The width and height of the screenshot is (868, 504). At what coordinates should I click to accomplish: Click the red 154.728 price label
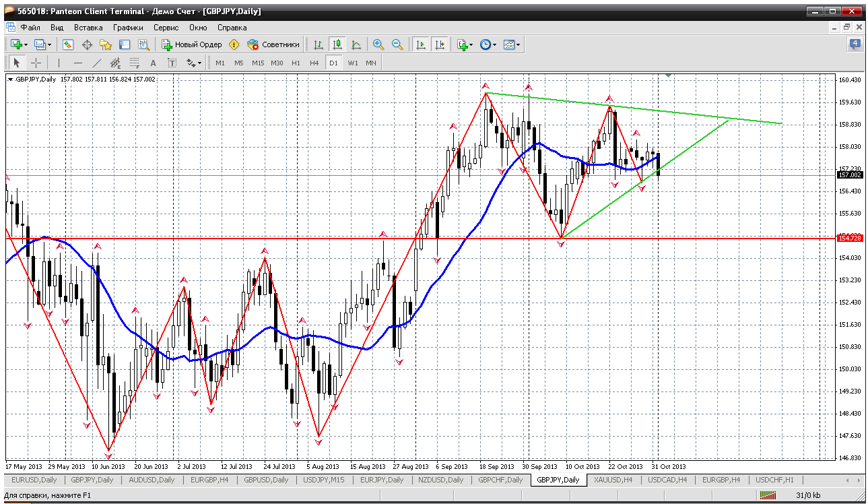(850, 238)
